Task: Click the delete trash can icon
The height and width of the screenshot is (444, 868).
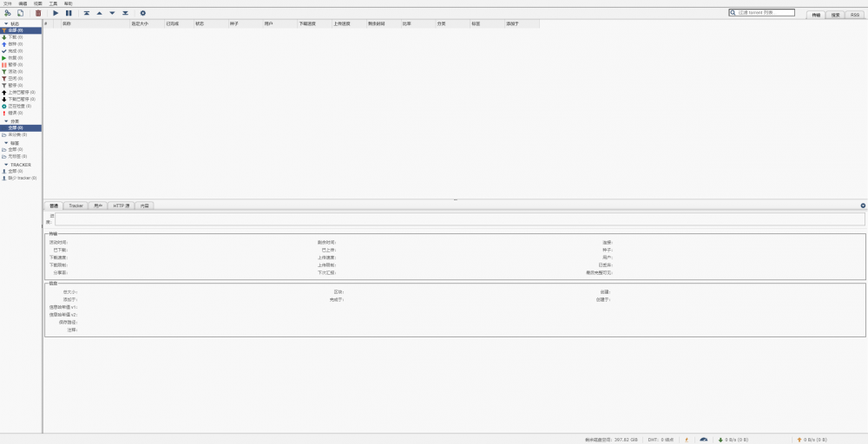Action: [38, 13]
